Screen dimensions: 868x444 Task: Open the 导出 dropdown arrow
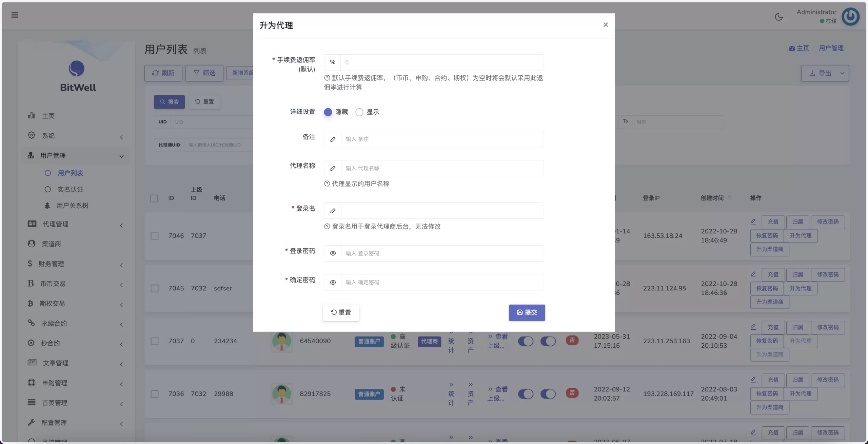point(842,73)
